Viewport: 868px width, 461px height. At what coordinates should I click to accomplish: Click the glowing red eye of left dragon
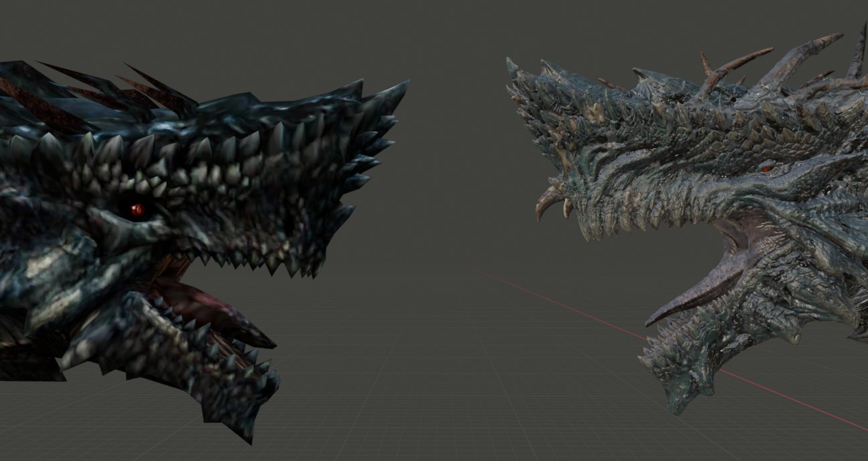click(137, 210)
